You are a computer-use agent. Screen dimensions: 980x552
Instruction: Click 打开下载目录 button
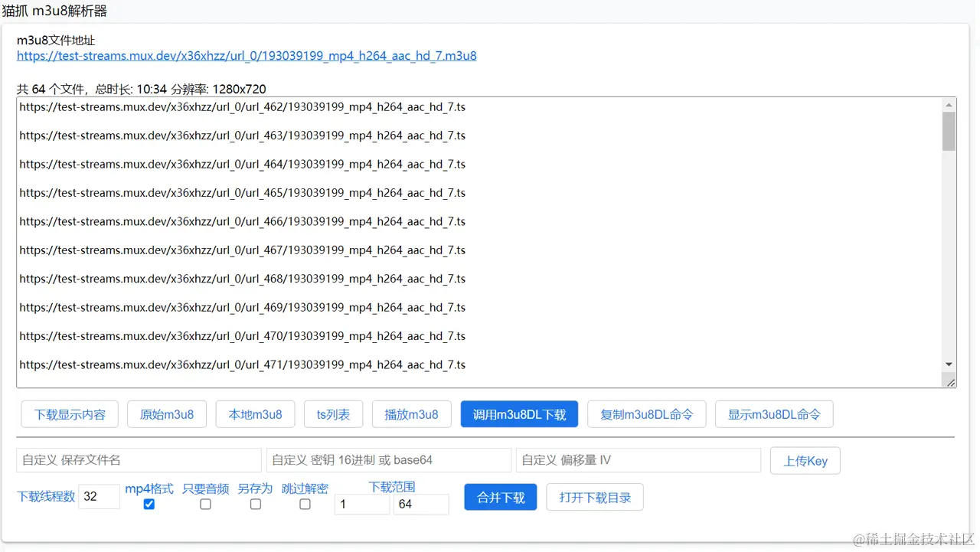pyautogui.click(x=595, y=498)
